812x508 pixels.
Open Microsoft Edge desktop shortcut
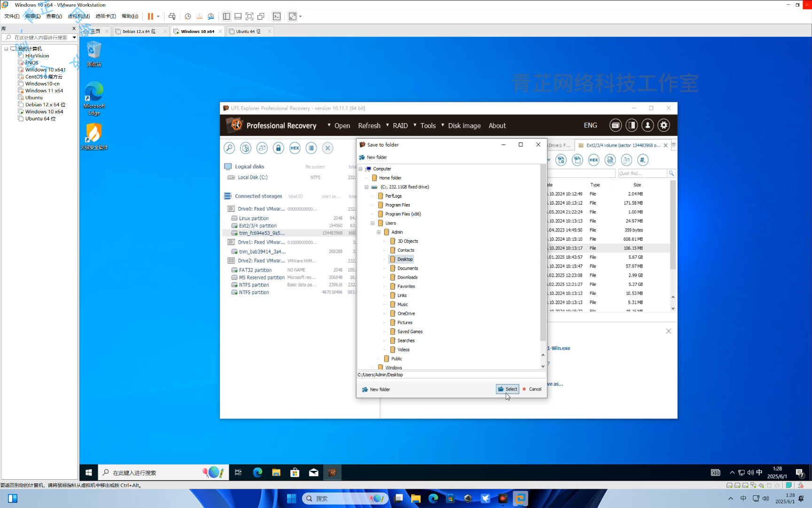point(94,98)
